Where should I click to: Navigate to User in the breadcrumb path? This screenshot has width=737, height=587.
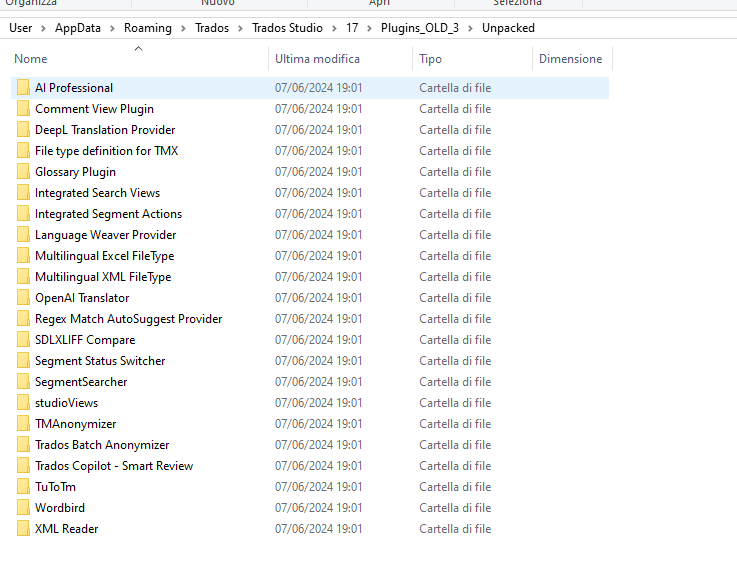21,28
